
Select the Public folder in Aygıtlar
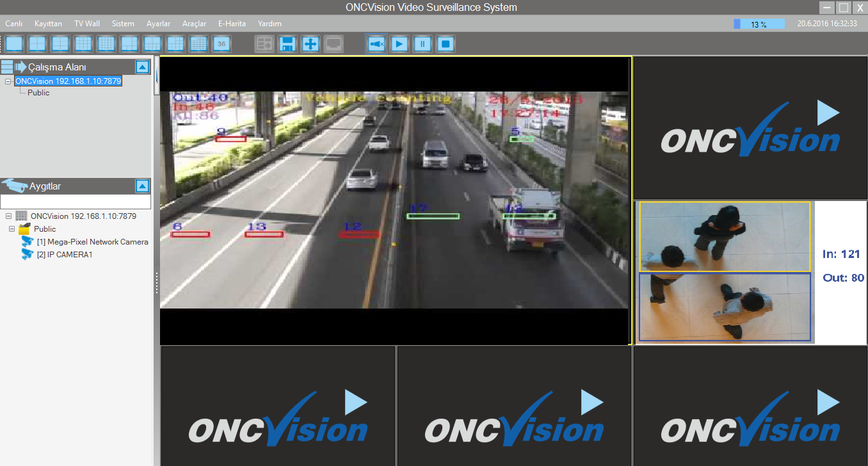(x=45, y=229)
